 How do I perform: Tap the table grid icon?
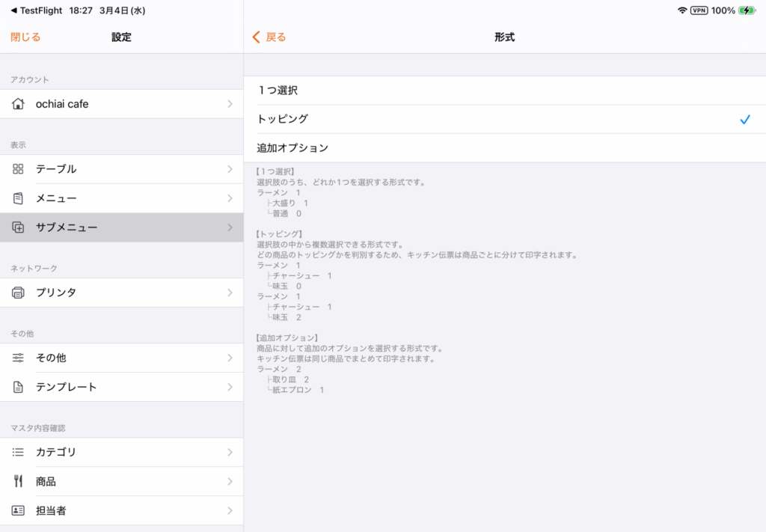pos(19,169)
